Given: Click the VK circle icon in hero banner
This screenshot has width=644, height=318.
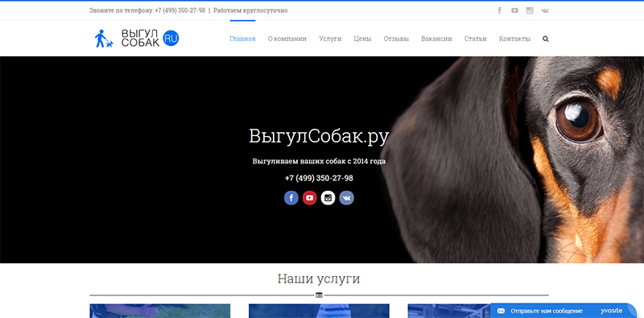Looking at the screenshot, I should point(346,197).
